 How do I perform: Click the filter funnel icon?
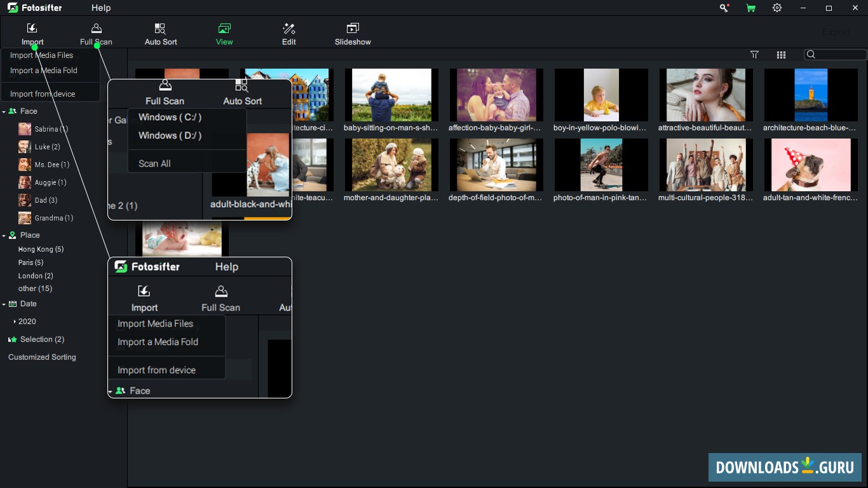754,55
